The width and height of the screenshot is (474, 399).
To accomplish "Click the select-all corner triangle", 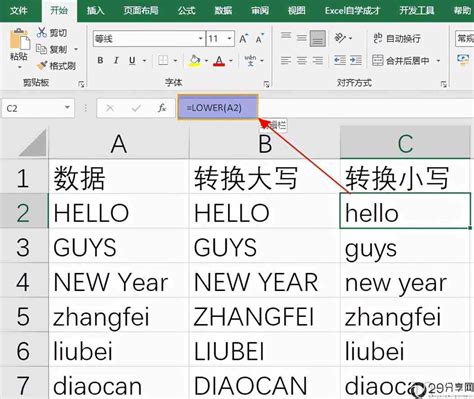I will point(33,143).
